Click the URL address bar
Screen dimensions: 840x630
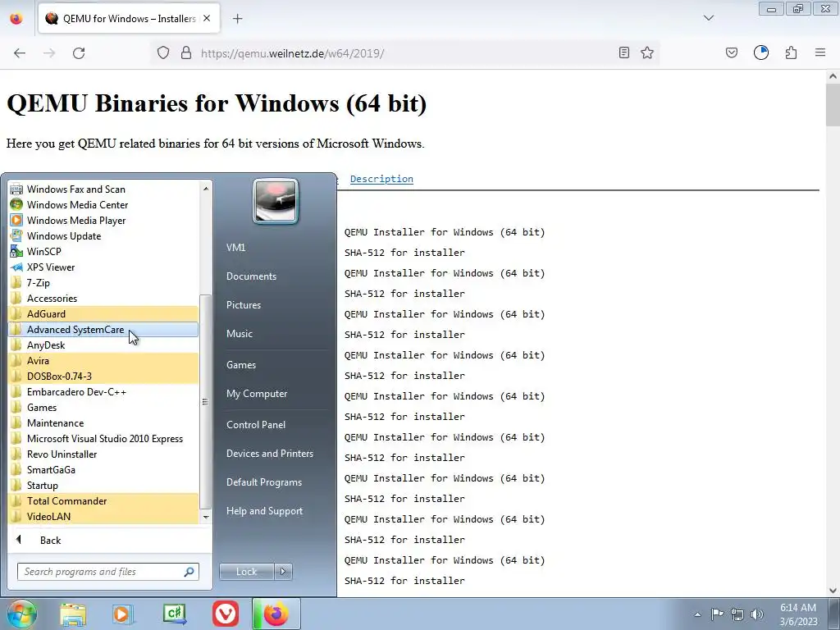pyautogui.click(x=406, y=53)
